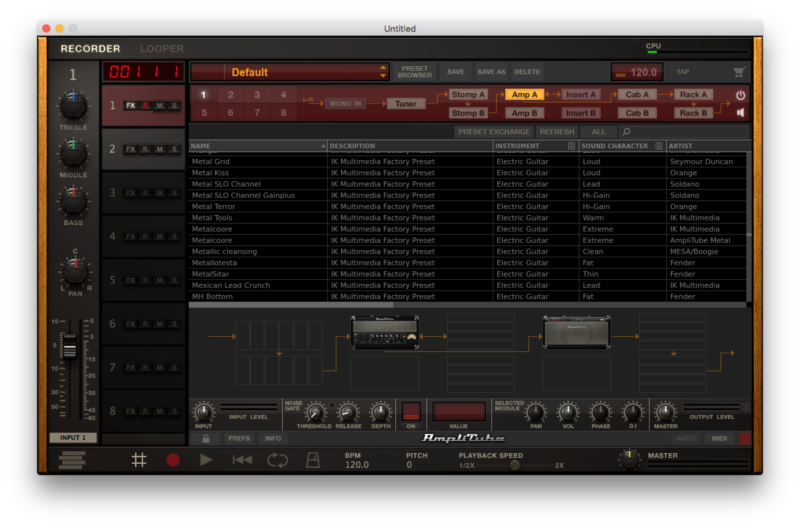801x528 pixels.
Task: Select the Rack A module
Action: click(693, 94)
